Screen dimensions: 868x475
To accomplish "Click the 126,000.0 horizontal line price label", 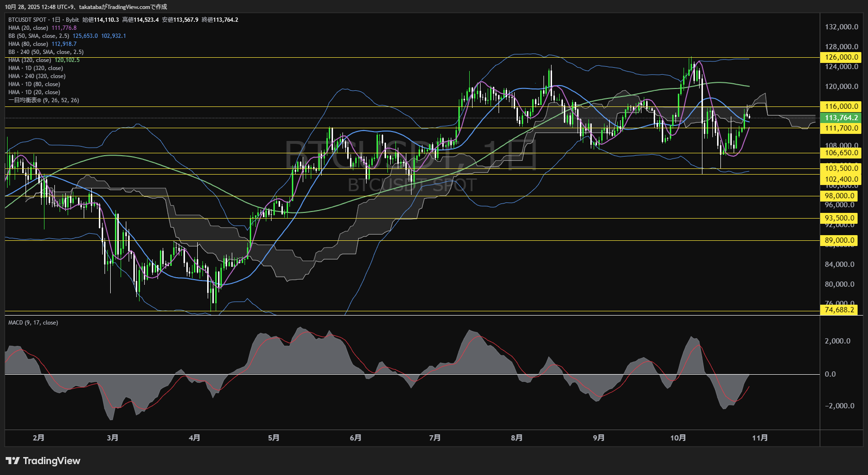I will point(841,57).
